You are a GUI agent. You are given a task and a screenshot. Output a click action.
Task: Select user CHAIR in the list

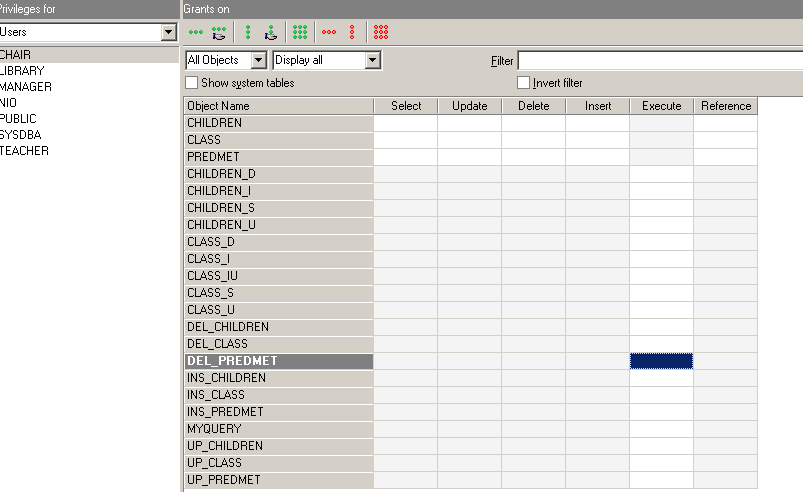[89, 55]
